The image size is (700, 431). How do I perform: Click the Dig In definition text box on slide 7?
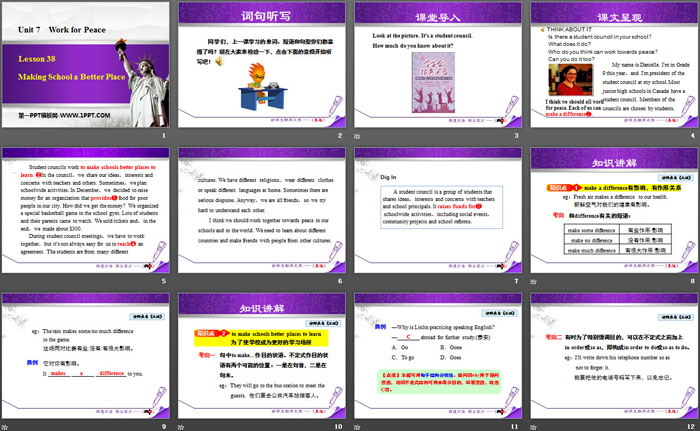tap(442, 207)
